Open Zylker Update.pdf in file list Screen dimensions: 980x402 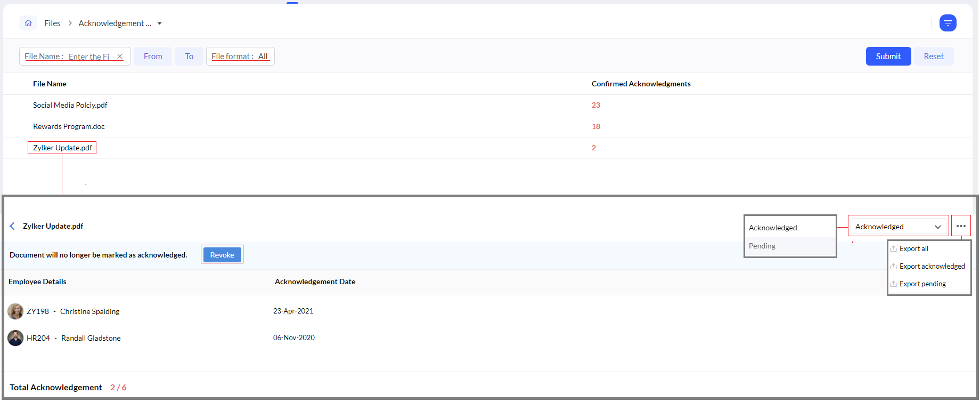62,148
